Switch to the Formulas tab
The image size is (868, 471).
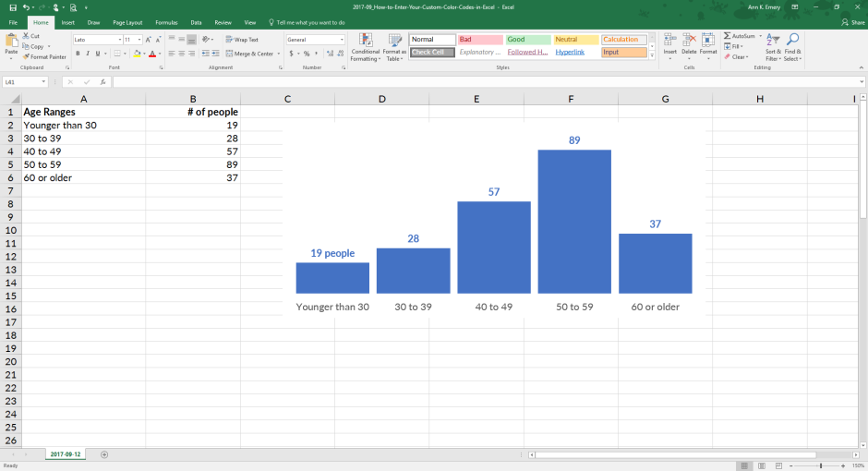point(166,23)
